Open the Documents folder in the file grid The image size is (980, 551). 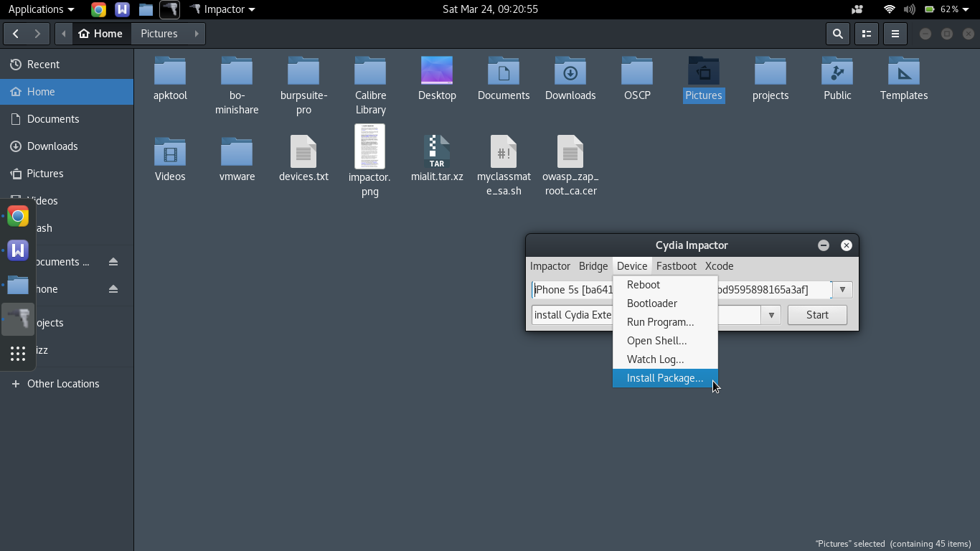coord(504,79)
